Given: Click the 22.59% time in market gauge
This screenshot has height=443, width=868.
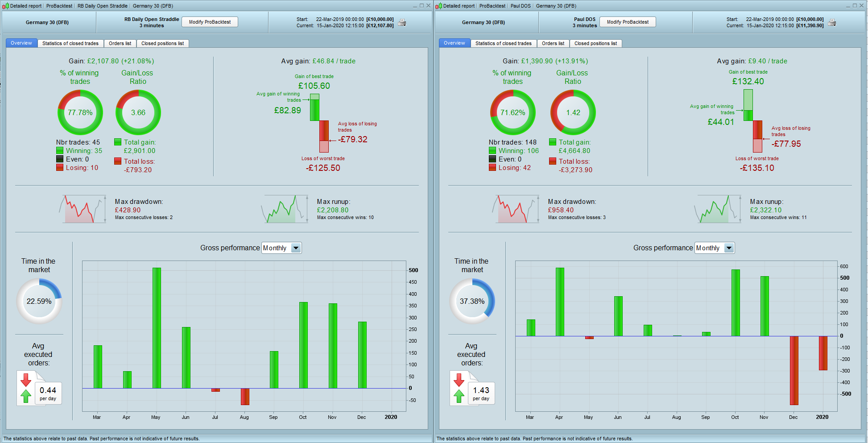Looking at the screenshot, I should pos(39,301).
